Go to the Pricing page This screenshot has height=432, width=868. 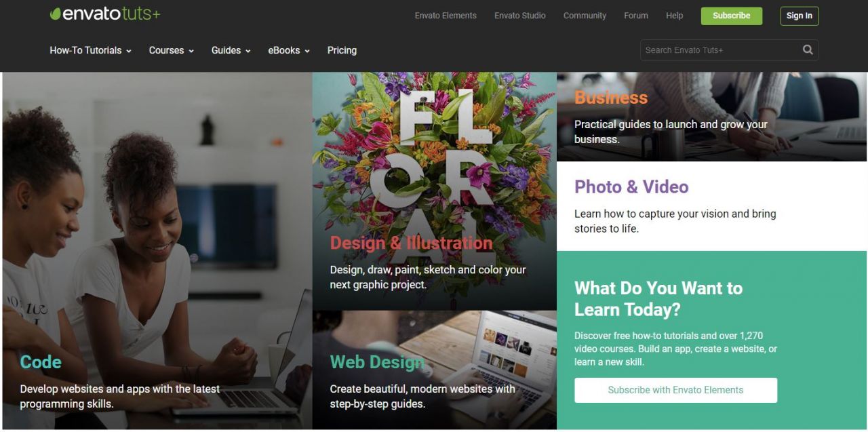(342, 50)
